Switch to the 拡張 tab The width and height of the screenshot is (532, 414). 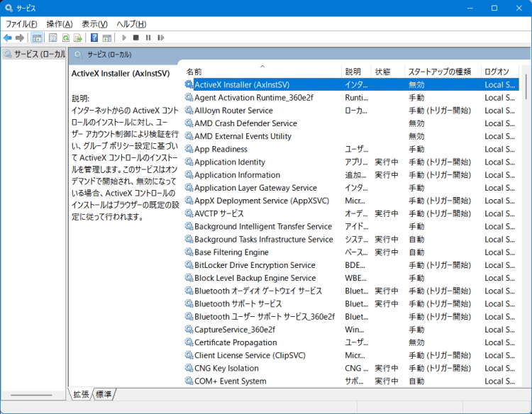tap(81, 394)
